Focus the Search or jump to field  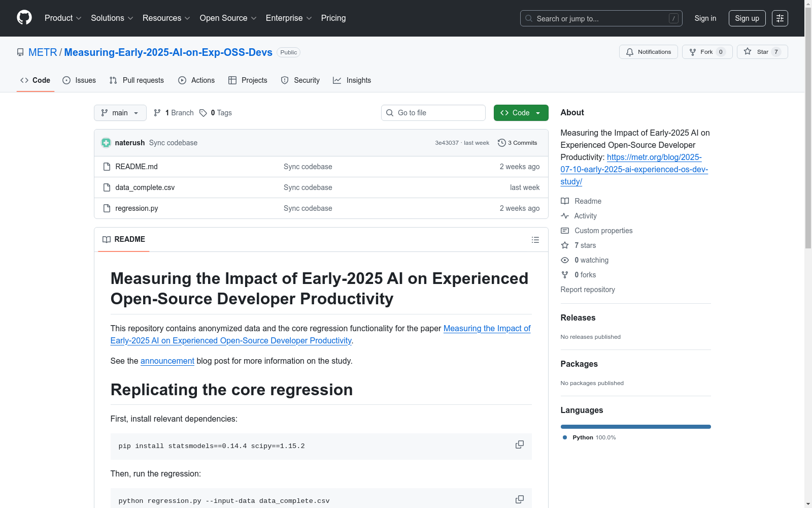click(x=601, y=18)
